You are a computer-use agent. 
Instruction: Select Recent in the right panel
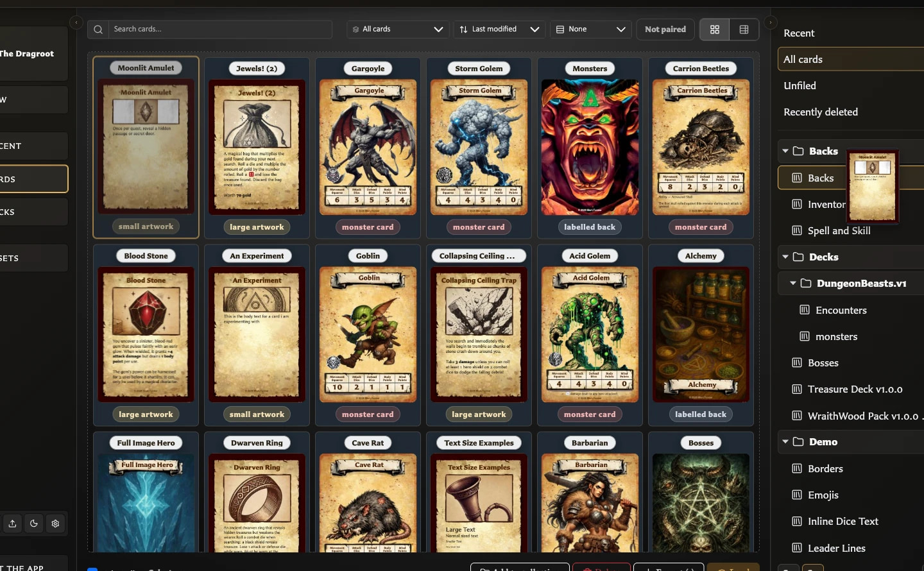[799, 33]
